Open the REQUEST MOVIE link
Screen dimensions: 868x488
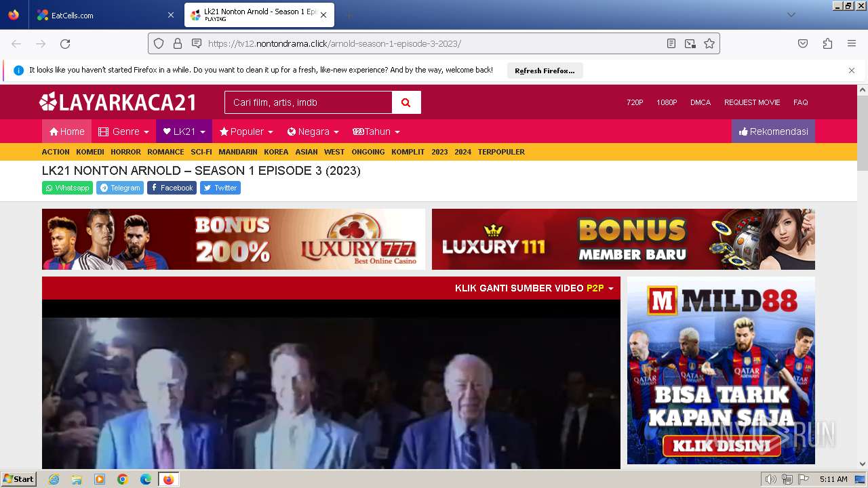pyautogui.click(x=752, y=102)
